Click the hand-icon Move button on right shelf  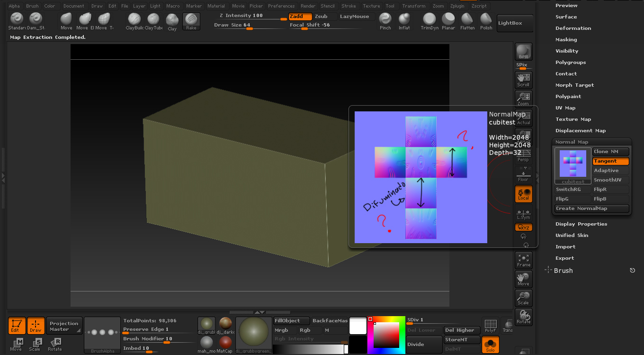523,279
